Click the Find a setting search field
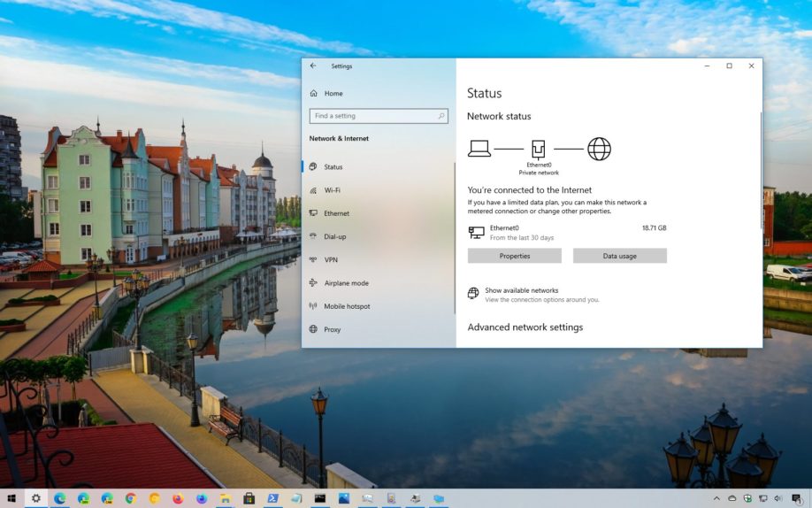Viewport: 812px width, 508px height. 372,116
